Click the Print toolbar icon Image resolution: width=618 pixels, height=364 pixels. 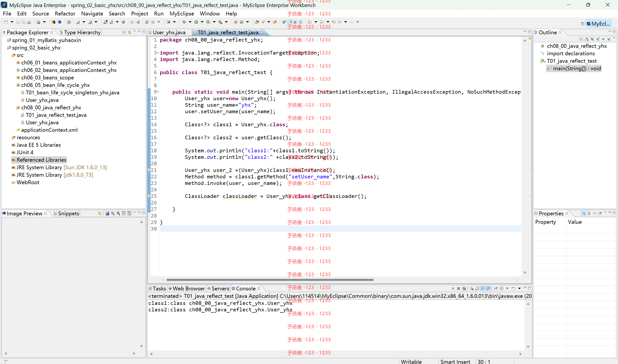click(29, 22)
